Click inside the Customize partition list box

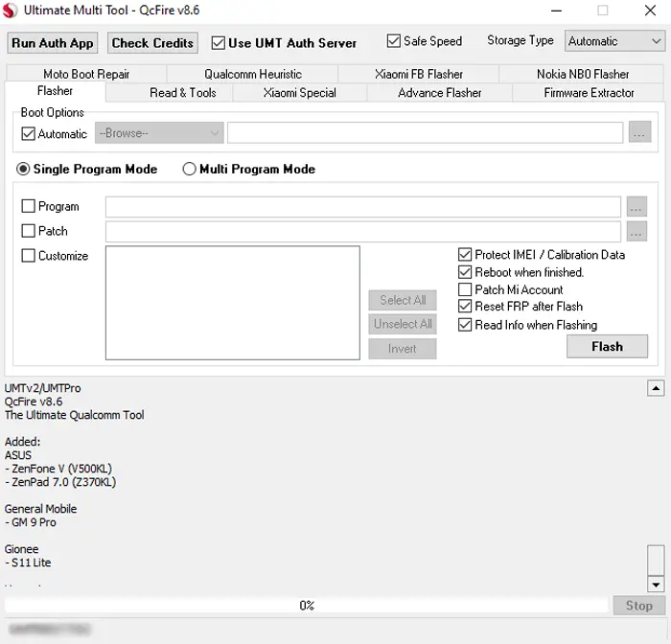[x=232, y=303]
